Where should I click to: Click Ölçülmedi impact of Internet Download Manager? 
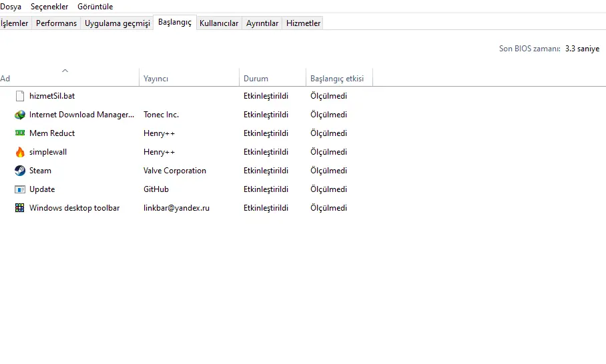pyautogui.click(x=328, y=115)
